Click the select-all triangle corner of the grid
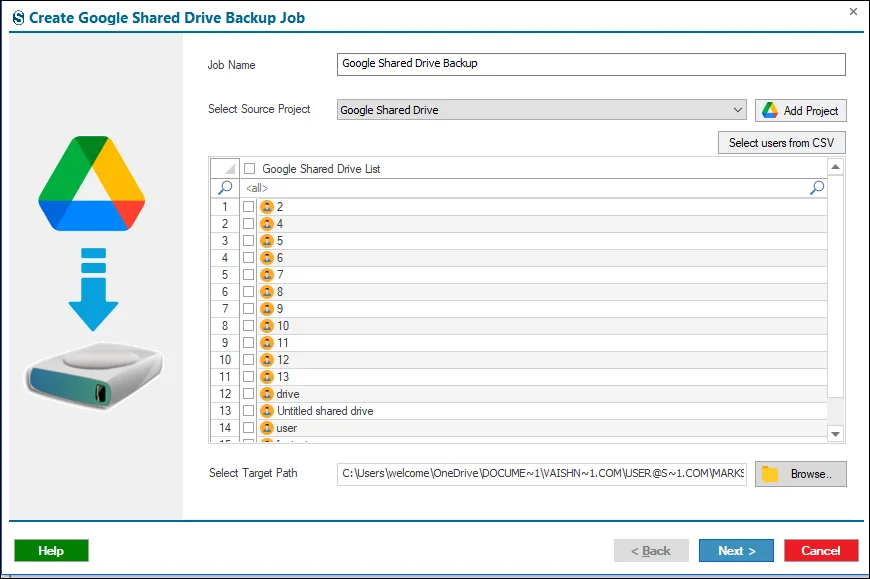 tap(225, 168)
